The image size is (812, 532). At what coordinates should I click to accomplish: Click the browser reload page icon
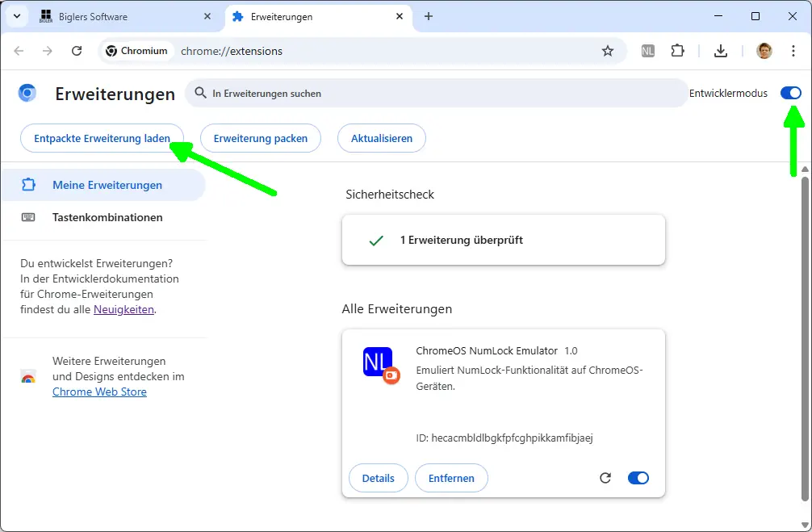coord(77,51)
